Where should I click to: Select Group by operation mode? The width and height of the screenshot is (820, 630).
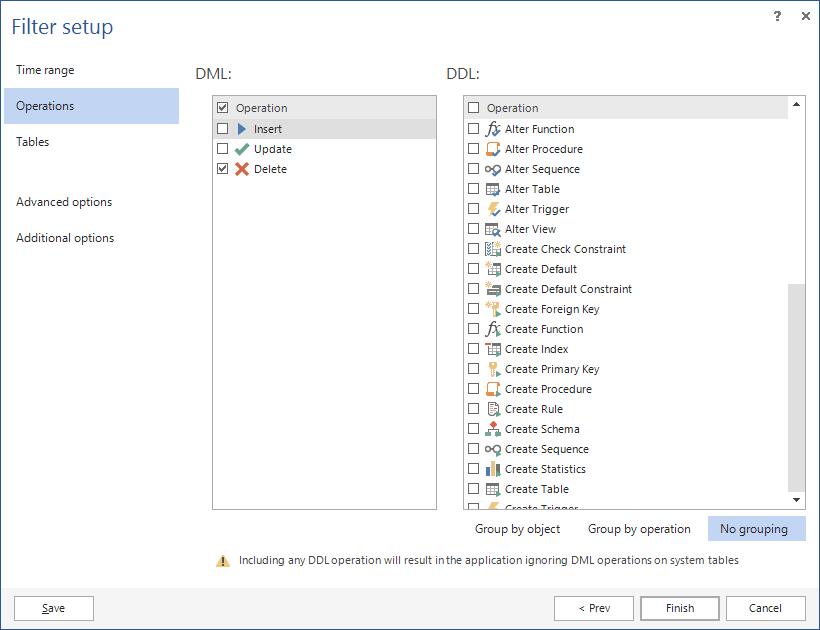tap(637, 531)
